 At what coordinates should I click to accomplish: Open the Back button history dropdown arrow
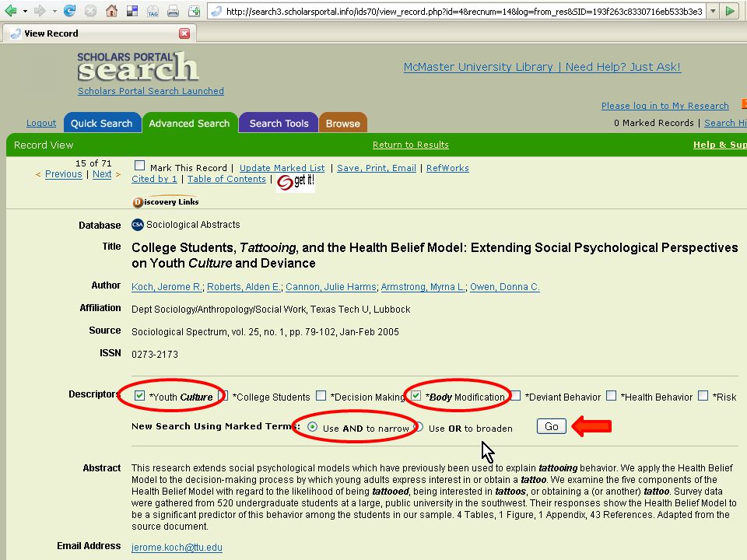point(25,11)
